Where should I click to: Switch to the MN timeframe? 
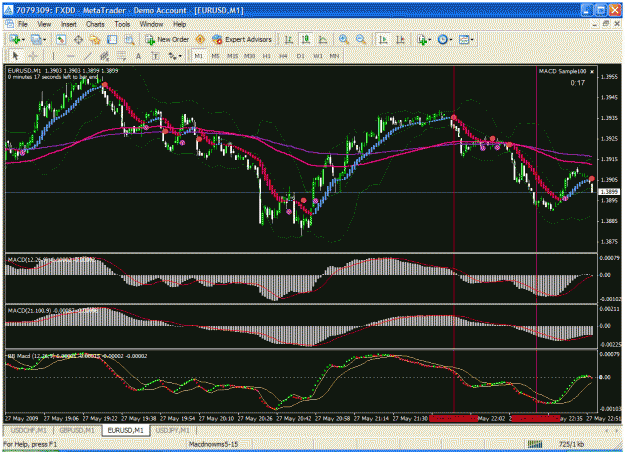click(x=334, y=56)
